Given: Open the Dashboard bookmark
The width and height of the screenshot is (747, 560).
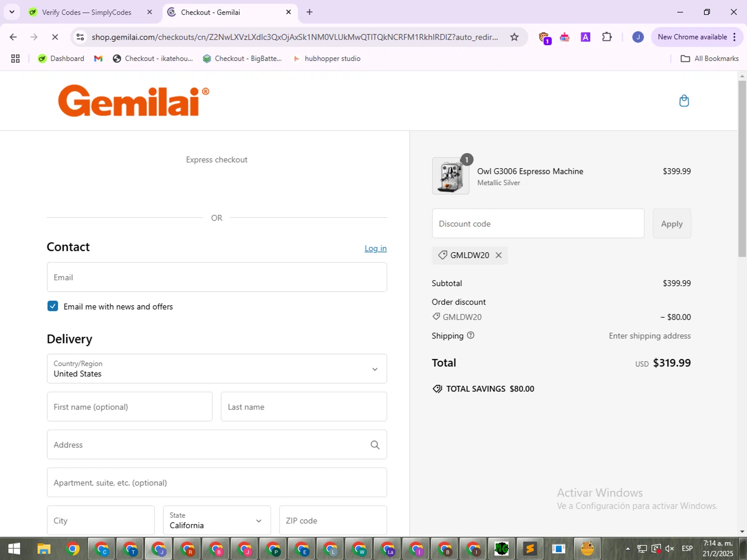Looking at the screenshot, I should 61,59.
